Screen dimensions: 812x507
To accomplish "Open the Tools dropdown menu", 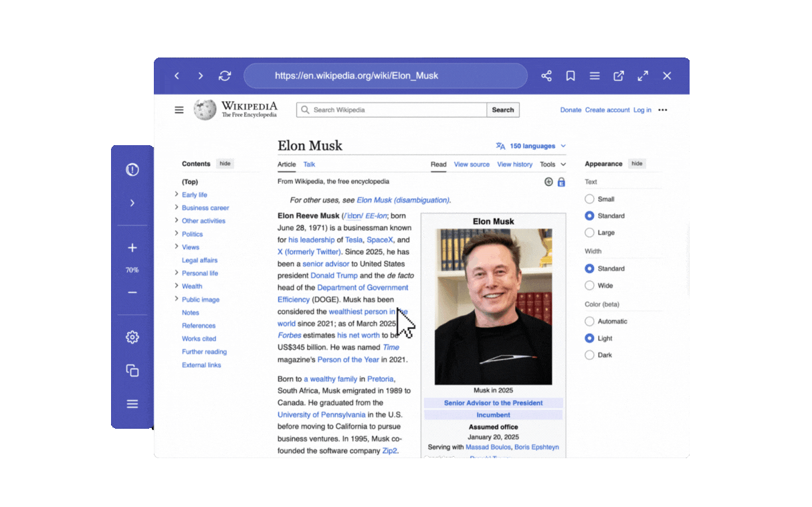I will pyautogui.click(x=553, y=165).
